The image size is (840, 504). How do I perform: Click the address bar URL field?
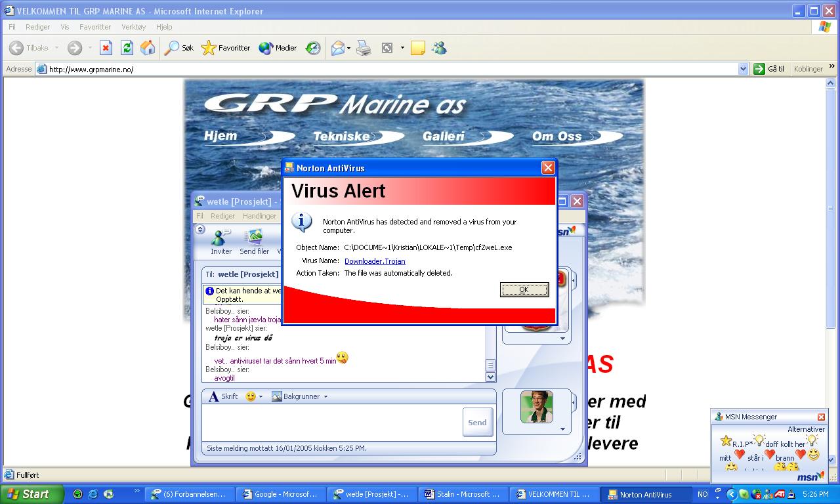point(392,69)
